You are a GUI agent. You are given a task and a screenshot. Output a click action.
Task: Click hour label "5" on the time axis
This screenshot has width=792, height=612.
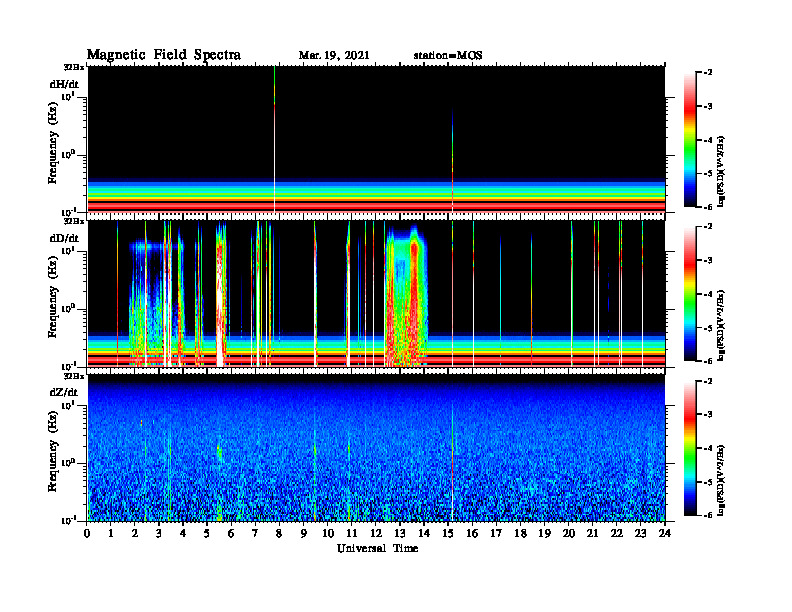207,533
